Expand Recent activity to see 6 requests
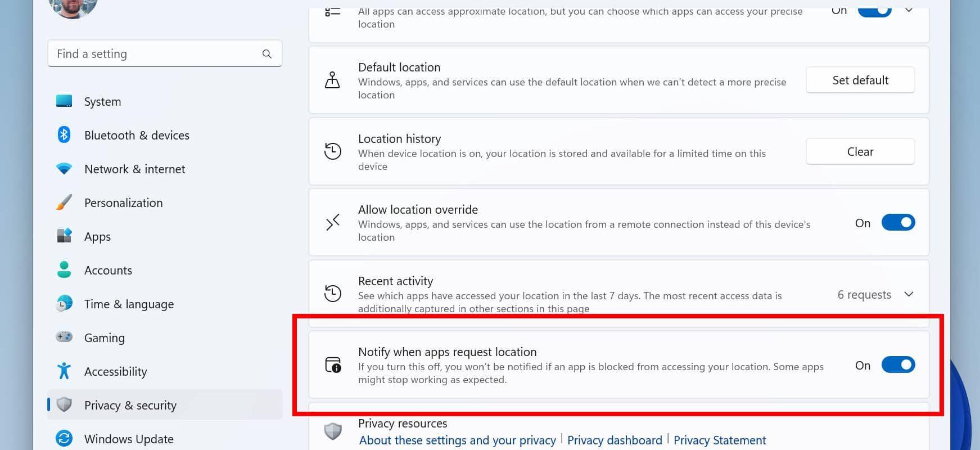The width and height of the screenshot is (980, 450). click(x=909, y=294)
